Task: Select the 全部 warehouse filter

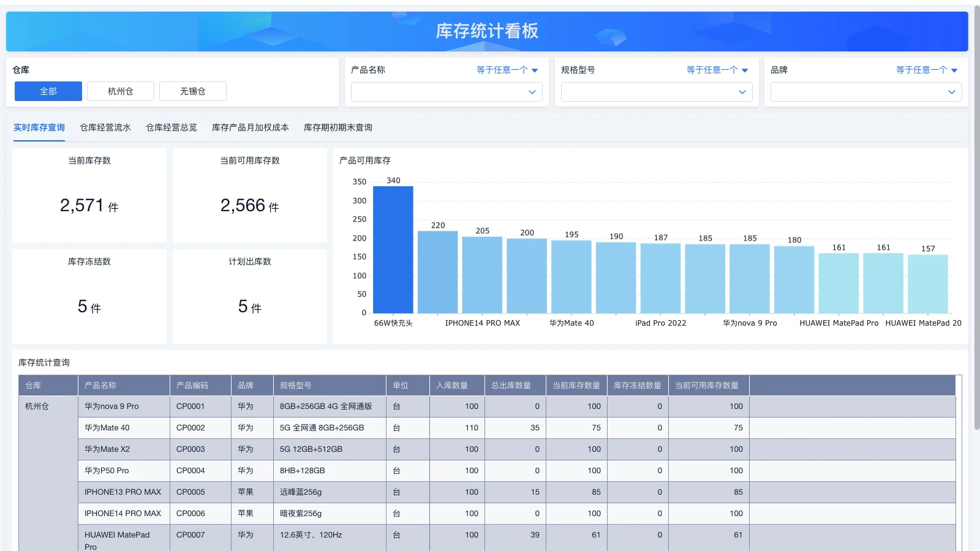Action: [x=48, y=91]
